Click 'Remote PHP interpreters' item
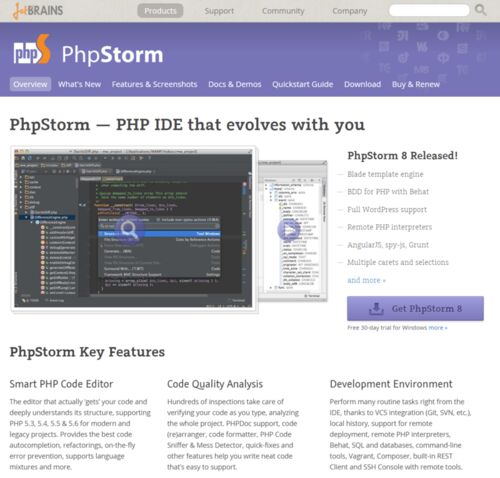Screen dimensions: 500x478 pos(389,227)
